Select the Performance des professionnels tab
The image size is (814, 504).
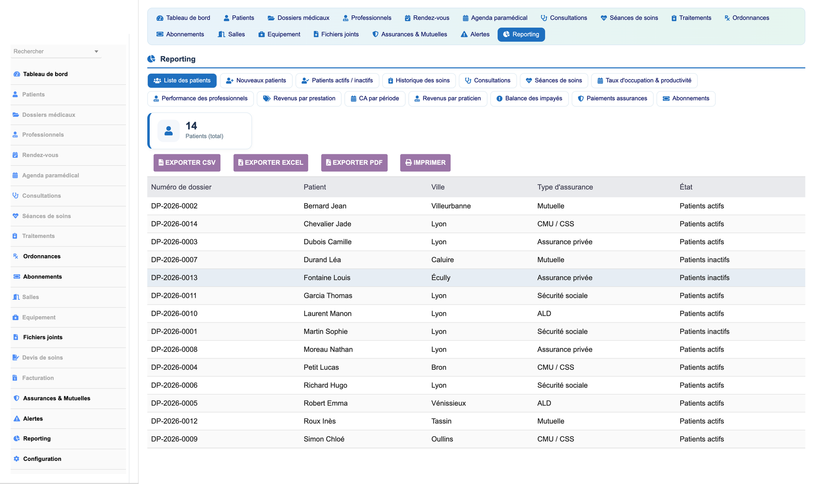[200, 99]
